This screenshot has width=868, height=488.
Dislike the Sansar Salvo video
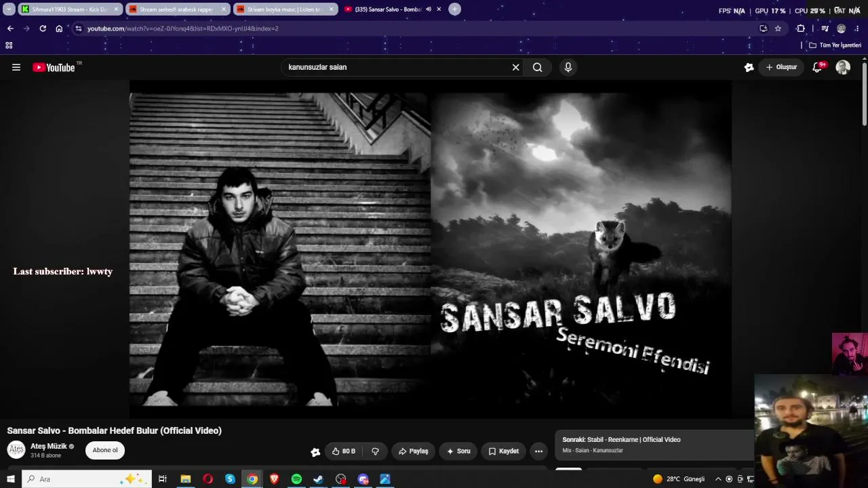click(x=375, y=451)
